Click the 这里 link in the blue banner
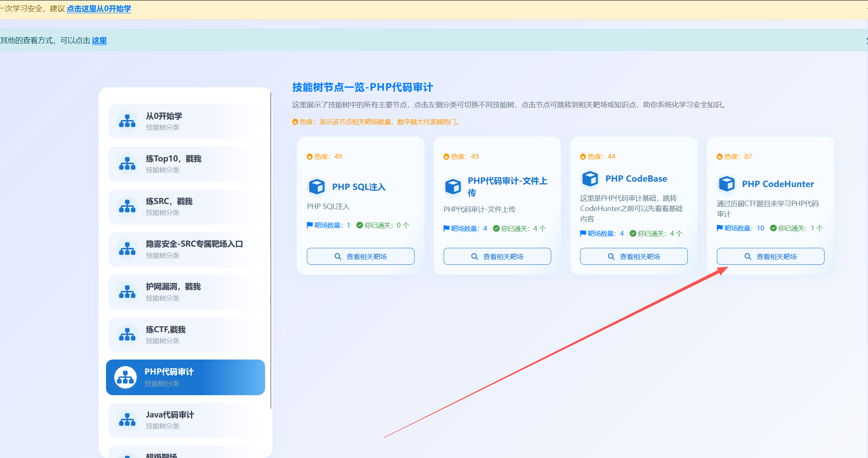Viewport: 868px width, 458px height. click(x=99, y=41)
